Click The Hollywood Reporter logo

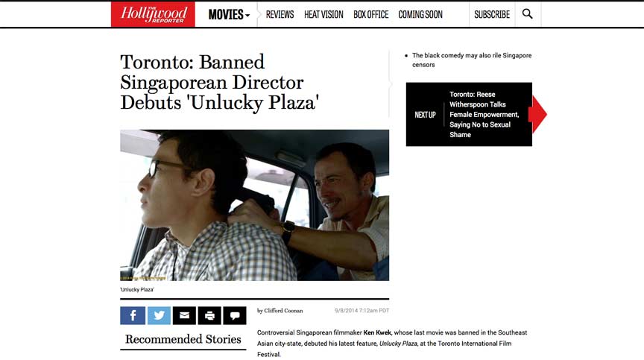153,14
